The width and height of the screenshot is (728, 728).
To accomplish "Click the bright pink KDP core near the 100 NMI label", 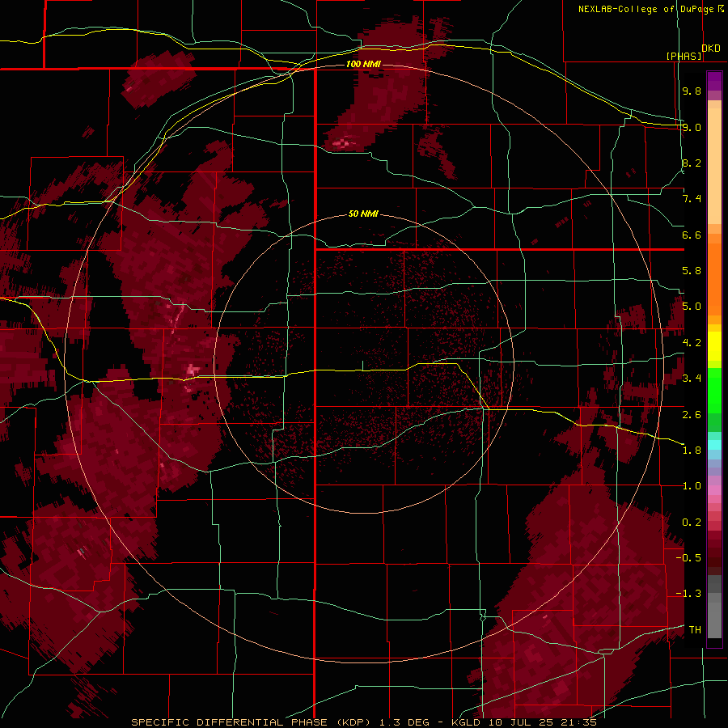I will [x=343, y=143].
